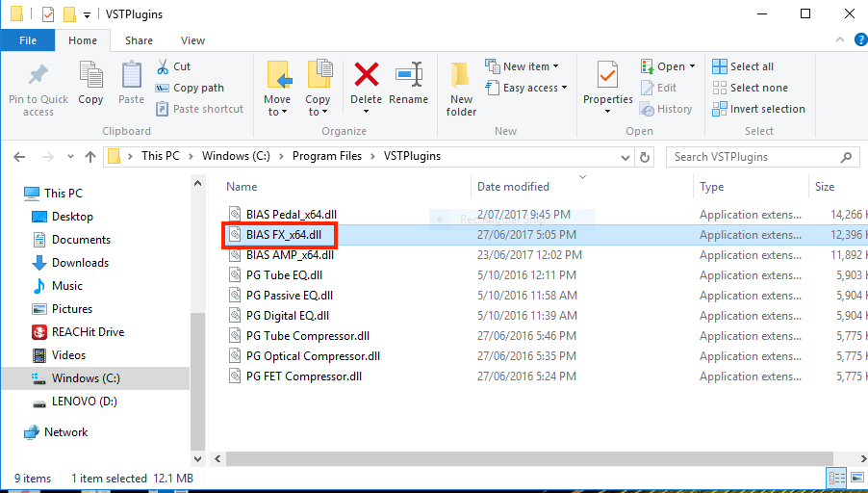Customize Quick Access Toolbar dropdown
This screenshot has height=493, width=868.
(87, 15)
